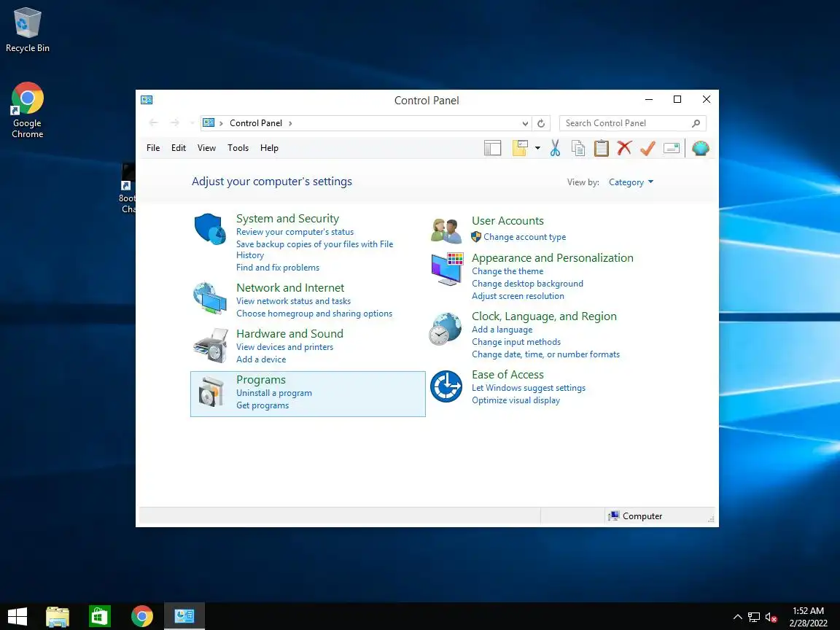Click the blue shell toolbar icon

pyautogui.click(x=700, y=148)
